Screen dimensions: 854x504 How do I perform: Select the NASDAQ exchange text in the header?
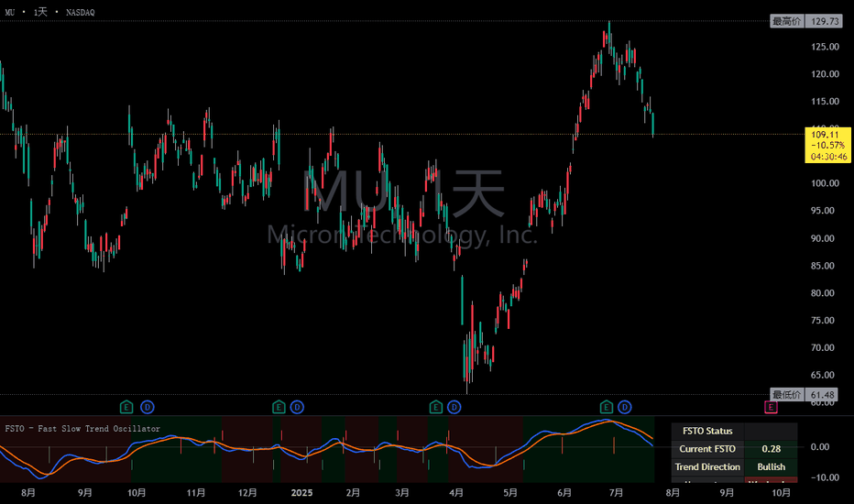80,12
